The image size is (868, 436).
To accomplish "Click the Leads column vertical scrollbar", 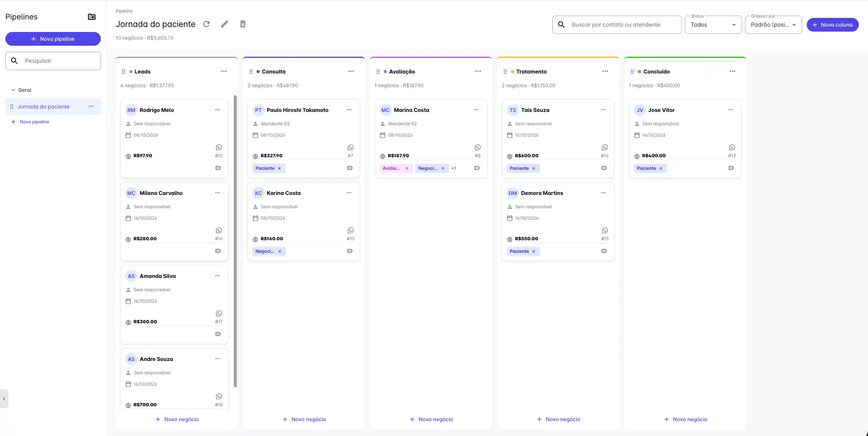I will 235,241.
